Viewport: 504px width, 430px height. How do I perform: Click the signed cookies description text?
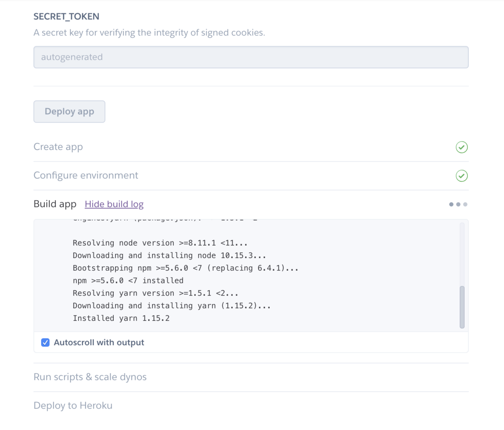click(x=149, y=33)
